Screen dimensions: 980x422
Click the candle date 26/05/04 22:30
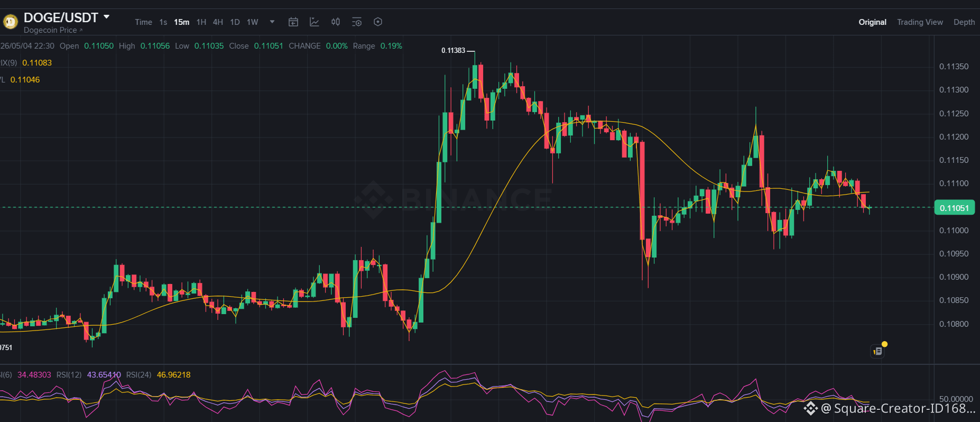pos(27,46)
